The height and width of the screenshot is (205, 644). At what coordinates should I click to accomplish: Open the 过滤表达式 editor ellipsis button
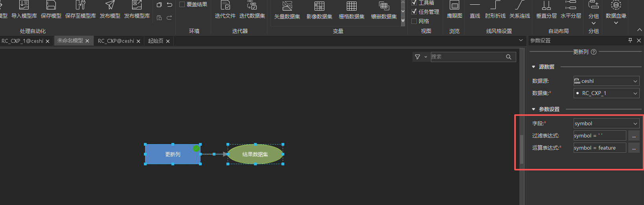[634, 136]
